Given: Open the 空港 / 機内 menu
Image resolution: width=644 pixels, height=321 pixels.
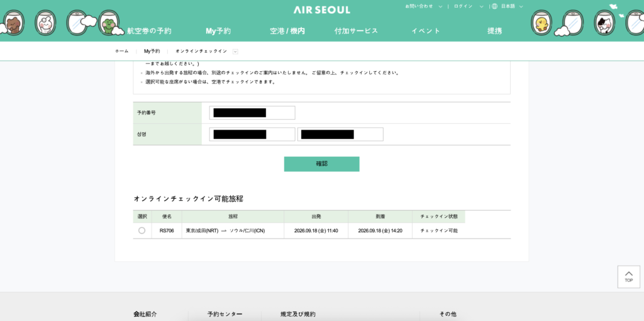Looking at the screenshot, I should pos(287,31).
